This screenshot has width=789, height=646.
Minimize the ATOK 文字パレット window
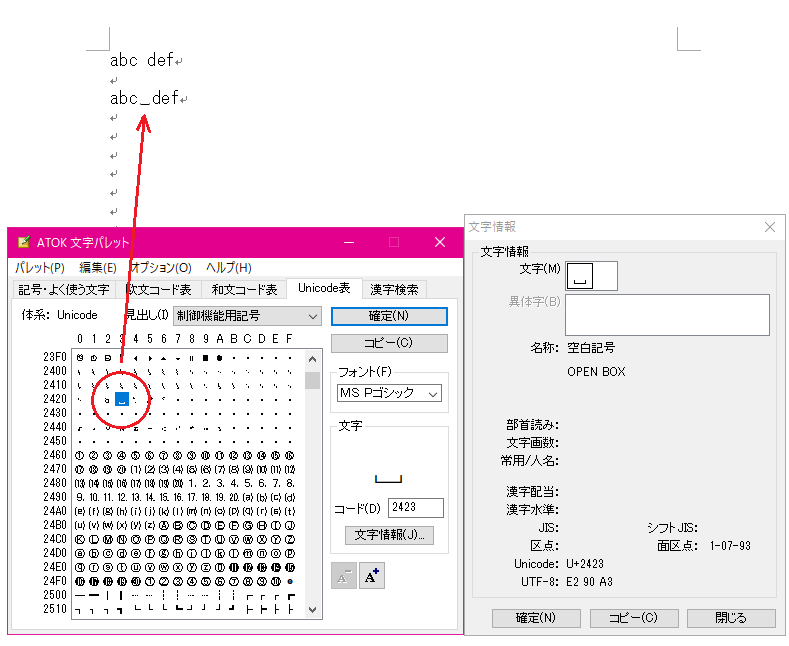349,242
